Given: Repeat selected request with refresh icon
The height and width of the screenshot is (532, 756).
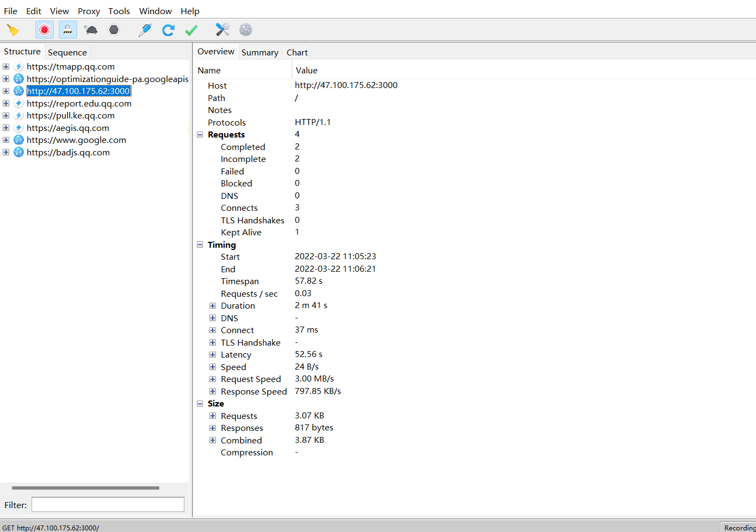Looking at the screenshot, I should (168, 30).
